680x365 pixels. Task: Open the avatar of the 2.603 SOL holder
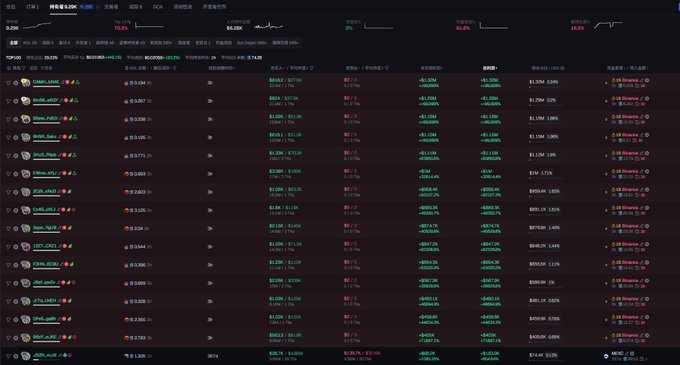pyautogui.click(x=26, y=192)
